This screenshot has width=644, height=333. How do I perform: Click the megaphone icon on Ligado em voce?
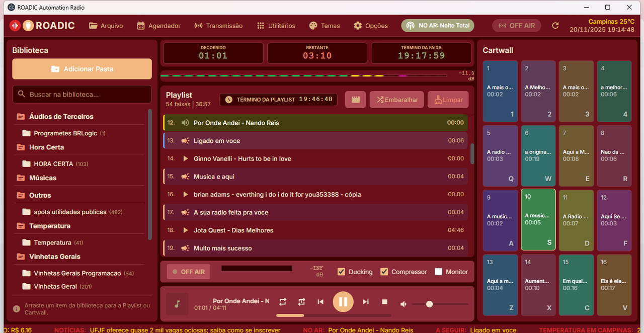point(185,141)
